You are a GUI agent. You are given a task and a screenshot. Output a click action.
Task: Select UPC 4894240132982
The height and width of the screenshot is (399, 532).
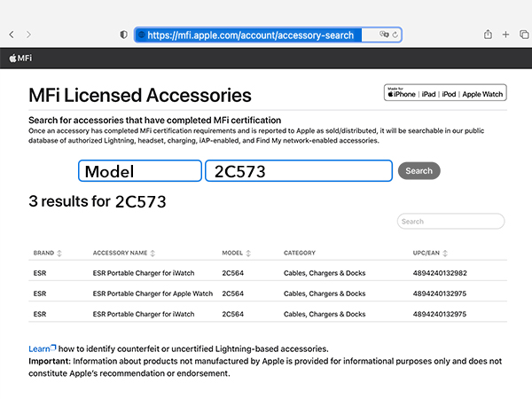(440, 273)
